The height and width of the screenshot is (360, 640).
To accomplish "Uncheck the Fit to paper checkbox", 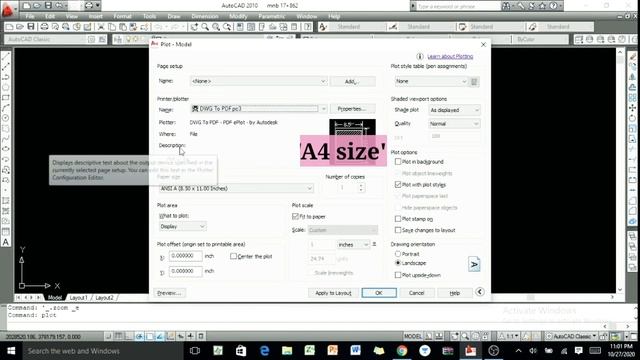I will coord(296,216).
